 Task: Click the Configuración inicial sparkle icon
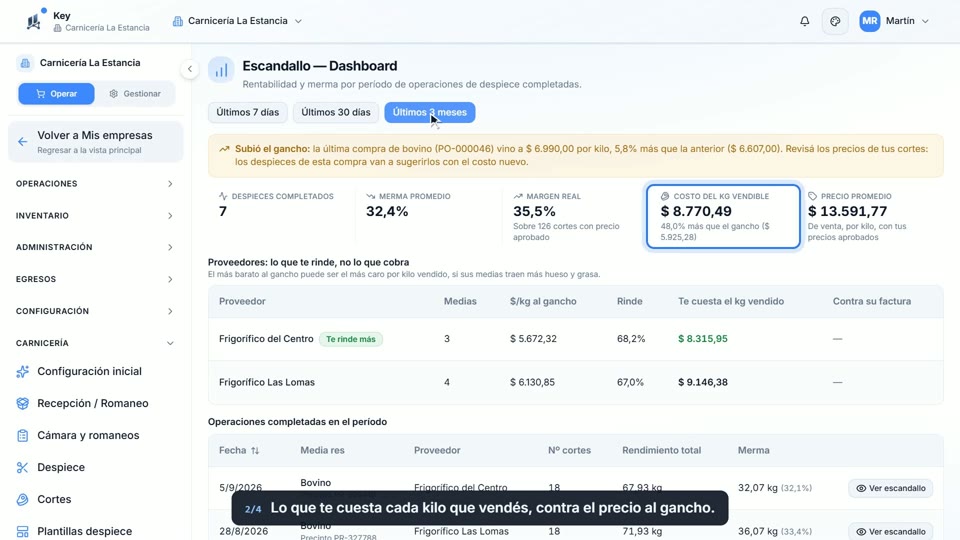(x=23, y=372)
